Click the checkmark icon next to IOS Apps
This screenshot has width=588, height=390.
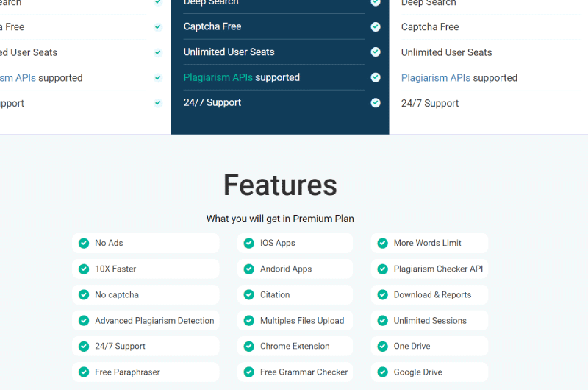[x=248, y=244]
